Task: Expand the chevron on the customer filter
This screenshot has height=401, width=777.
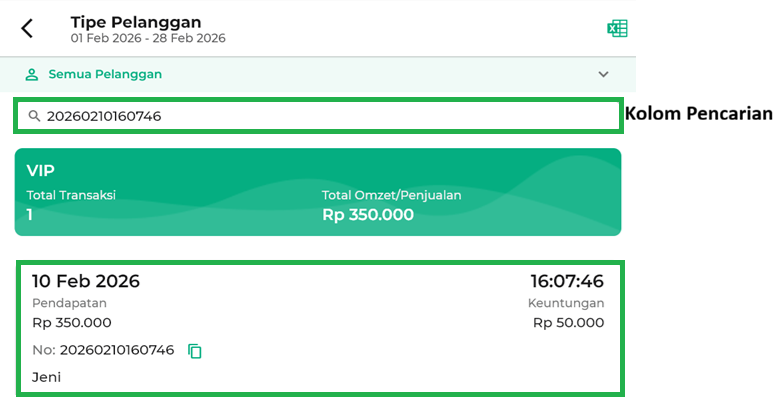Action: (x=603, y=74)
